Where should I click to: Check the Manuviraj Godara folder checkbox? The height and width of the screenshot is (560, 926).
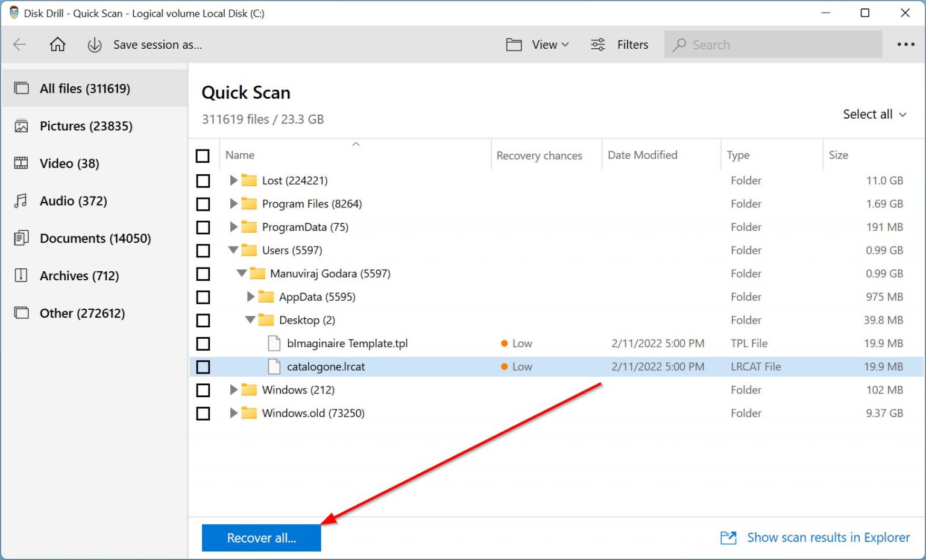tap(203, 274)
